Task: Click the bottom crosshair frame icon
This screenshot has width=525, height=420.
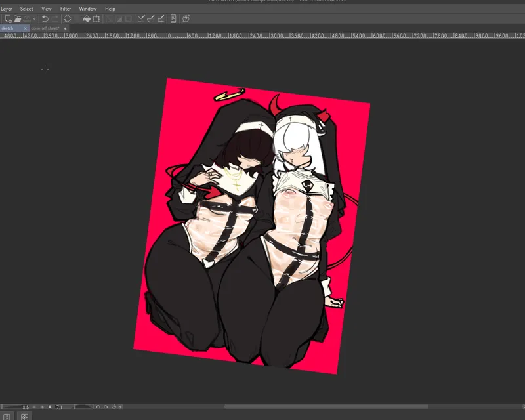Action: click(24, 417)
